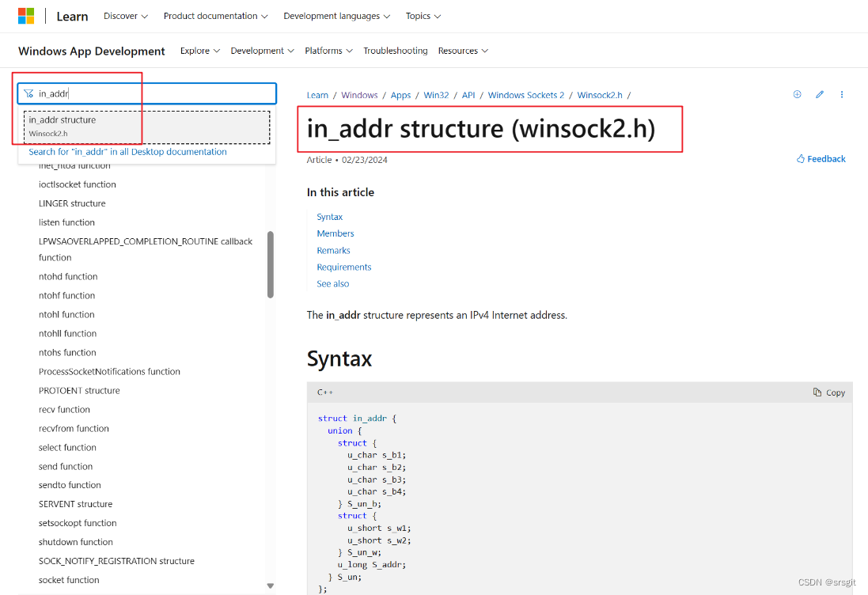Edit this article using the pencil icon
This screenshot has height=595, width=868.
(820, 94)
